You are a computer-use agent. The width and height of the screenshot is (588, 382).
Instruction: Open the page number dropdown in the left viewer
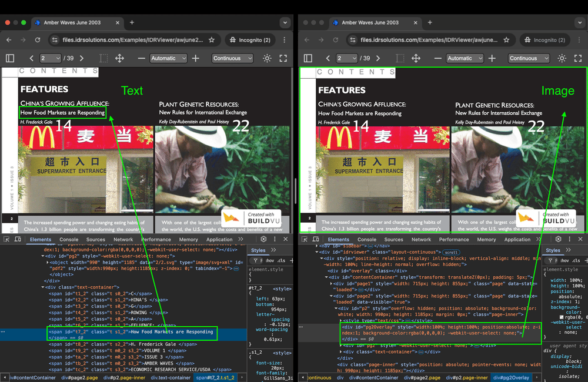tap(51, 58)
